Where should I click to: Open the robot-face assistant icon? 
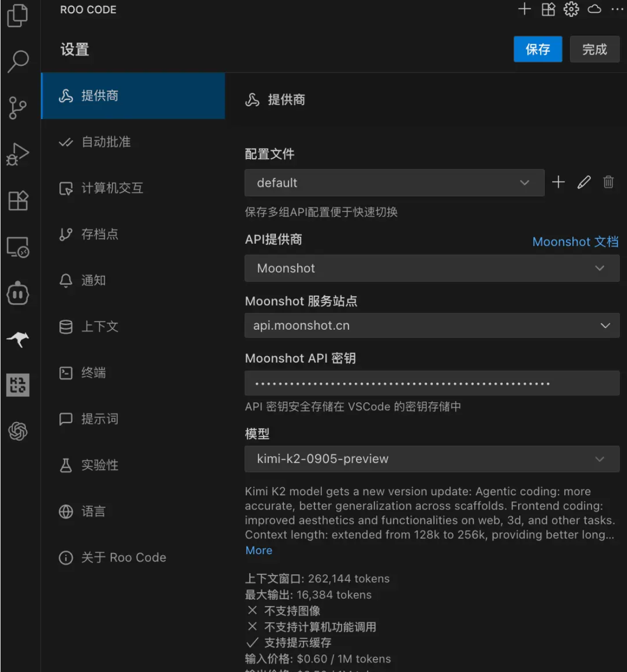18,293
